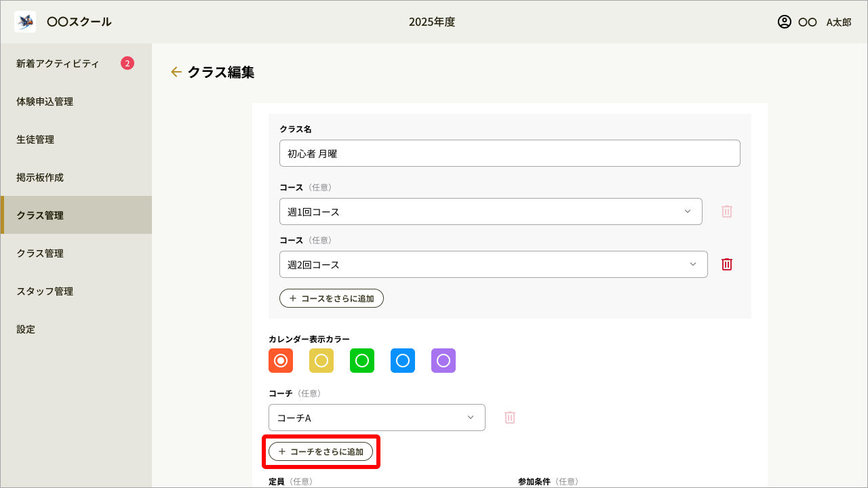868x488 pixels.
Task: Open 新着アクティビティ in the sidebar
Action: [x=58, y=64]
